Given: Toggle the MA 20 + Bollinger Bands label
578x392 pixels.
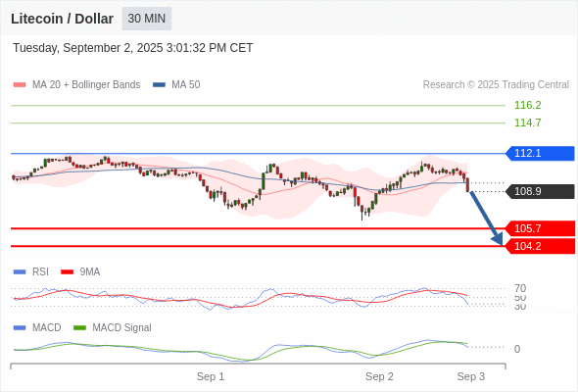Looking at the screenshot, I should point(86,85).
